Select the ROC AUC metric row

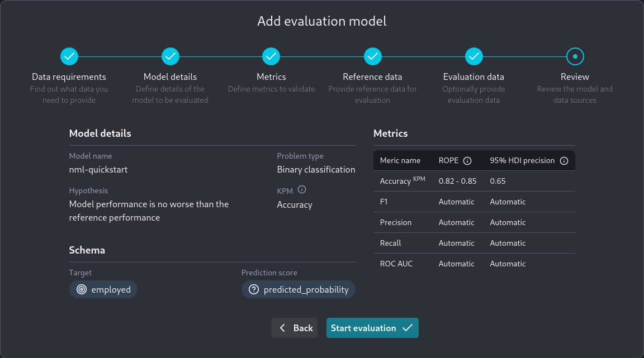[474, 264]
